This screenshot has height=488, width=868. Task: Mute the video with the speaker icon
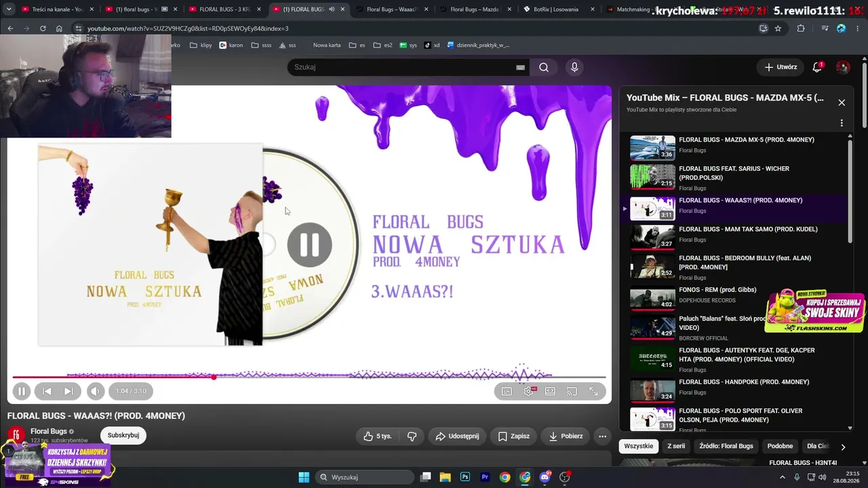coord(96,391)
